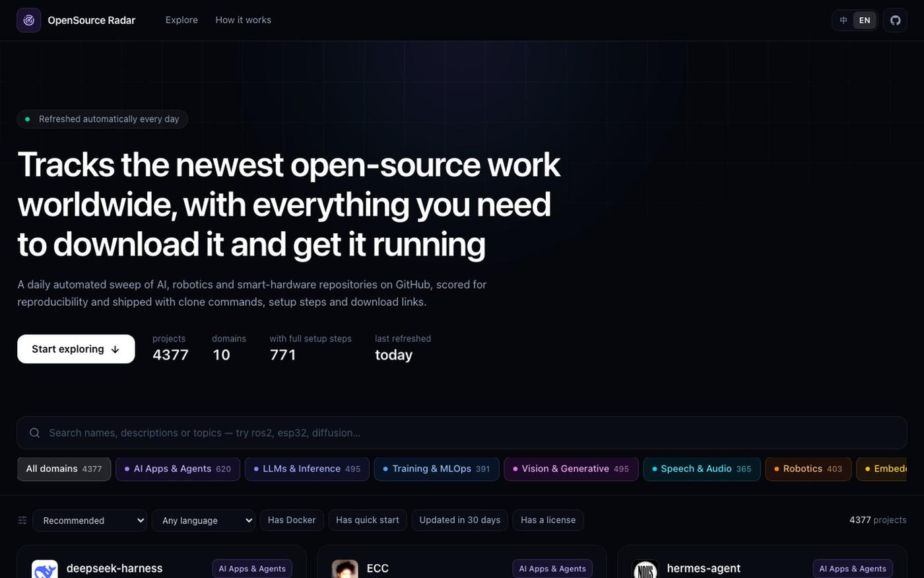Image resolution: width=924 pixels, height=578 pixels.
Task: Click hermes-agent AI Apps & Agents tag
Action: pyautogui.click(x=853, y=569)
